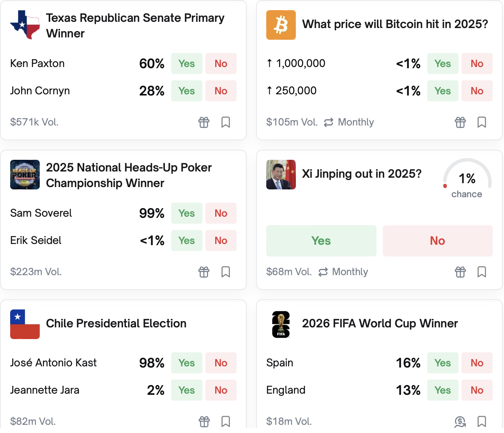Screen dimensions: 504x433
Task: Click gift icon on Bitcoin price card
Action: [x=460, y=122]
